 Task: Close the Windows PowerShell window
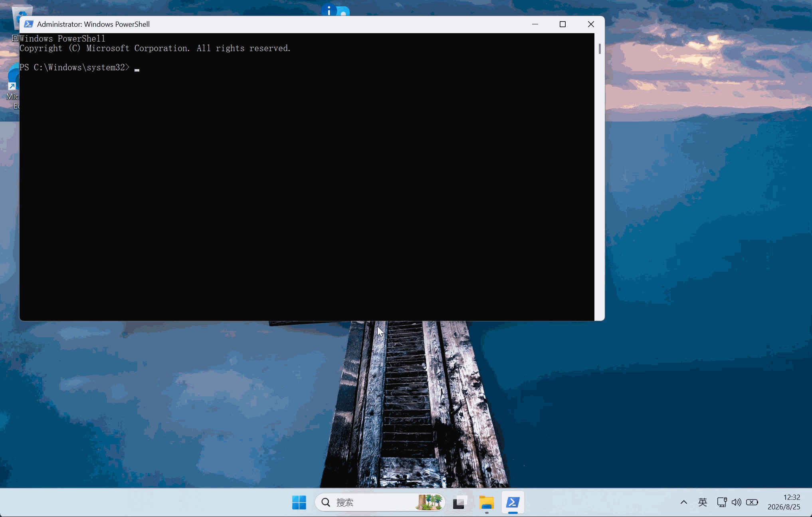[591, 24]
